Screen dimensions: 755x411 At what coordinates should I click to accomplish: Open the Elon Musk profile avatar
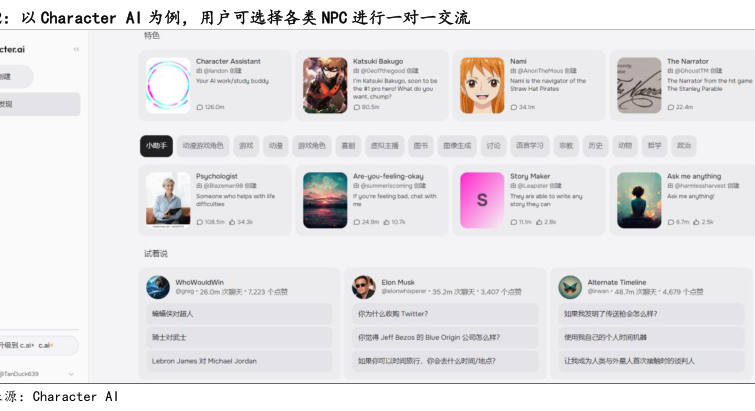364,287
